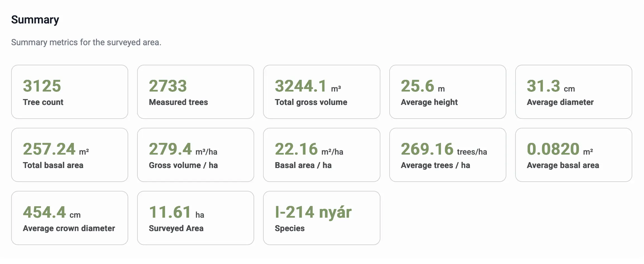Click the Species card
Image resolution: width=644 pixels, height=264 pixels.
(x=321, y=218)
